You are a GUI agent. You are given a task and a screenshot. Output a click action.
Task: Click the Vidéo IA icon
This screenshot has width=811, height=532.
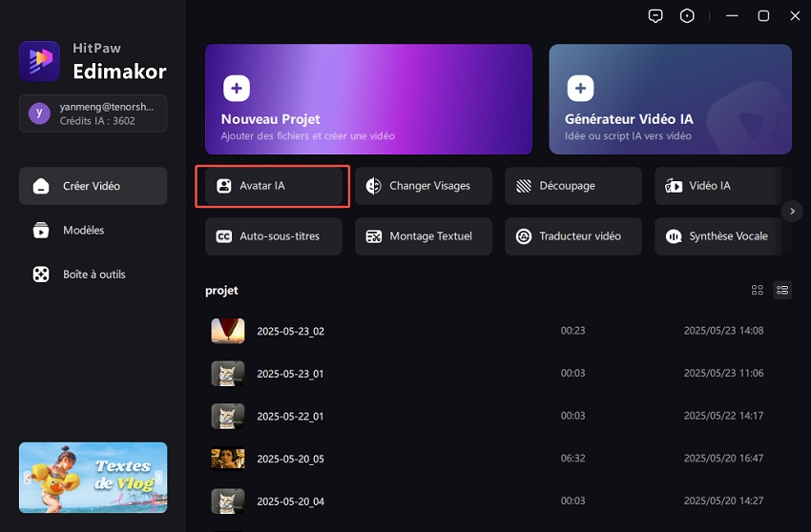point(674,186)
